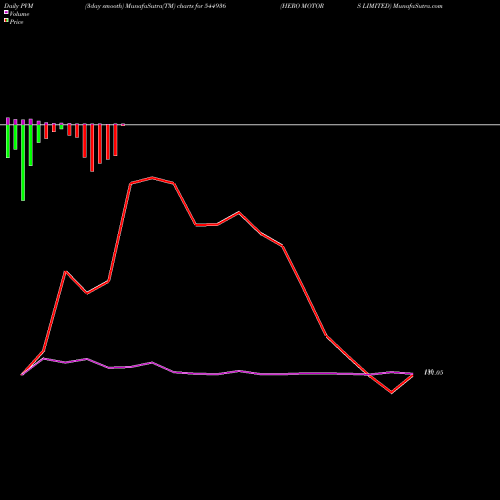The width and height of the screenshot is (500, 500).
Task: Click the 'Price' legend label
Action: (x=16, y=22)
